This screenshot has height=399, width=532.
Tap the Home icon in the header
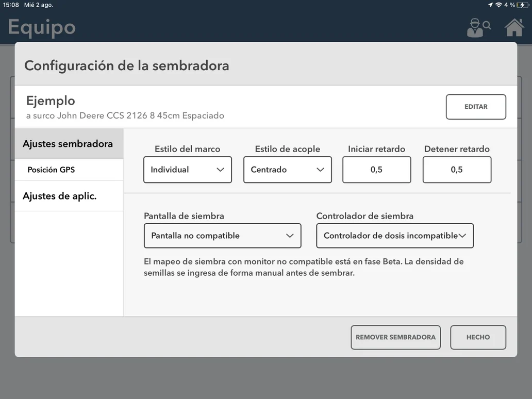click(514, 27)
